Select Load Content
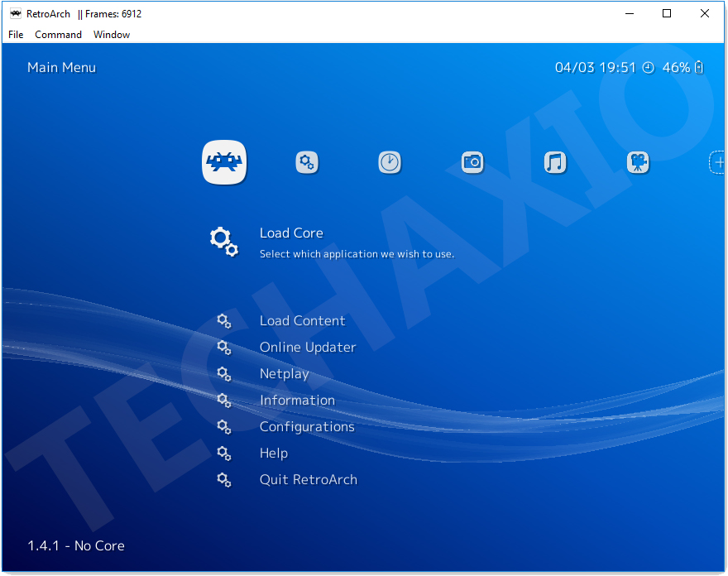Image resolution: width=728 pixels, height=576 pixels. 302,320
